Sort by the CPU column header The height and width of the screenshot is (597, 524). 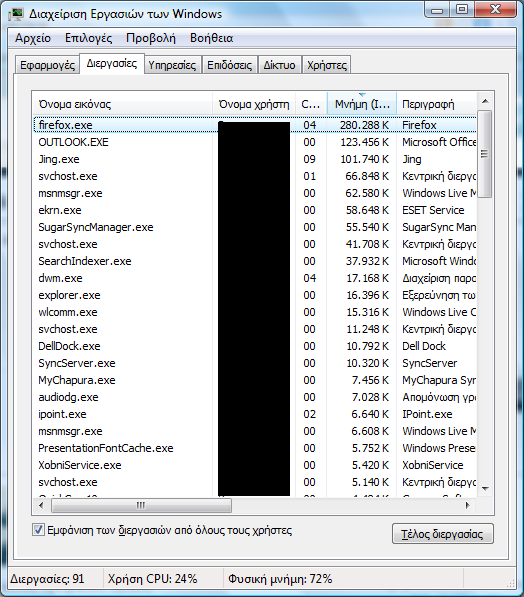pyautogui.click(x=311, y=104)
